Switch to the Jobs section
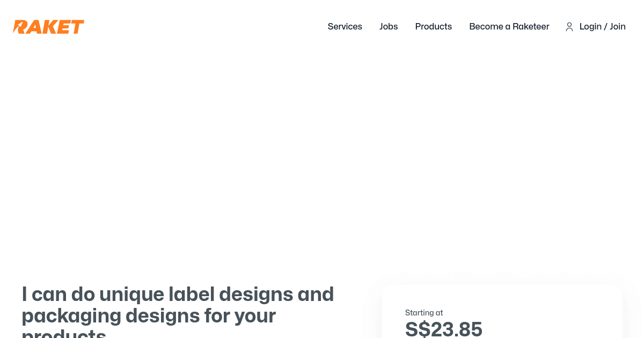644x338 pixels. (x=389, y=27)
